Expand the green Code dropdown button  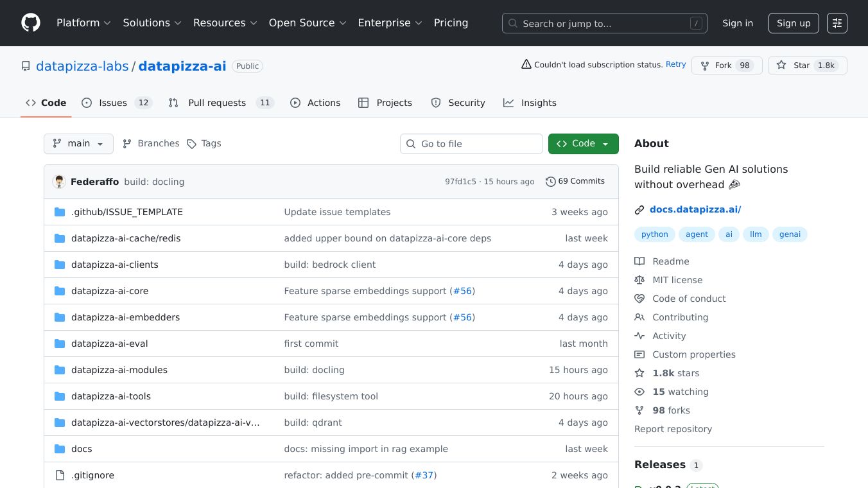coord(583,144)
